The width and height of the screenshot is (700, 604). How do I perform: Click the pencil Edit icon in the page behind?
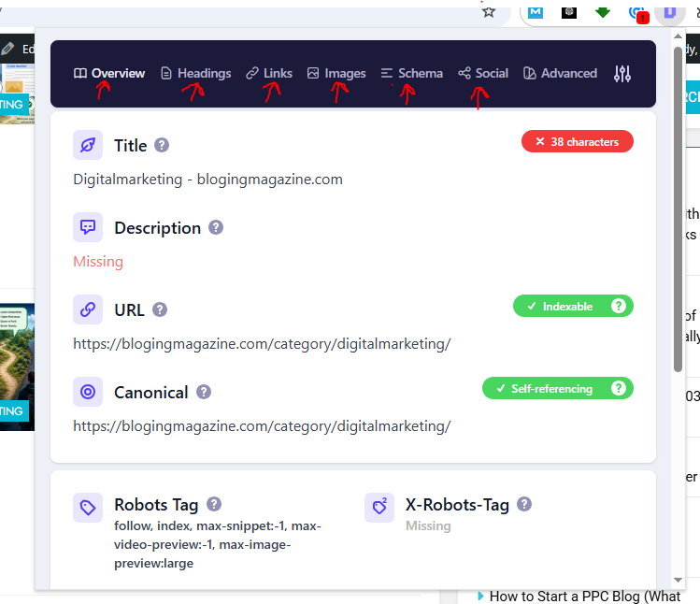point(7,49)
